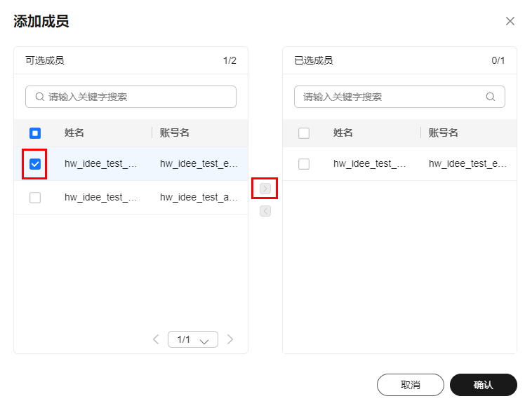Click the 确认 button

484,385
